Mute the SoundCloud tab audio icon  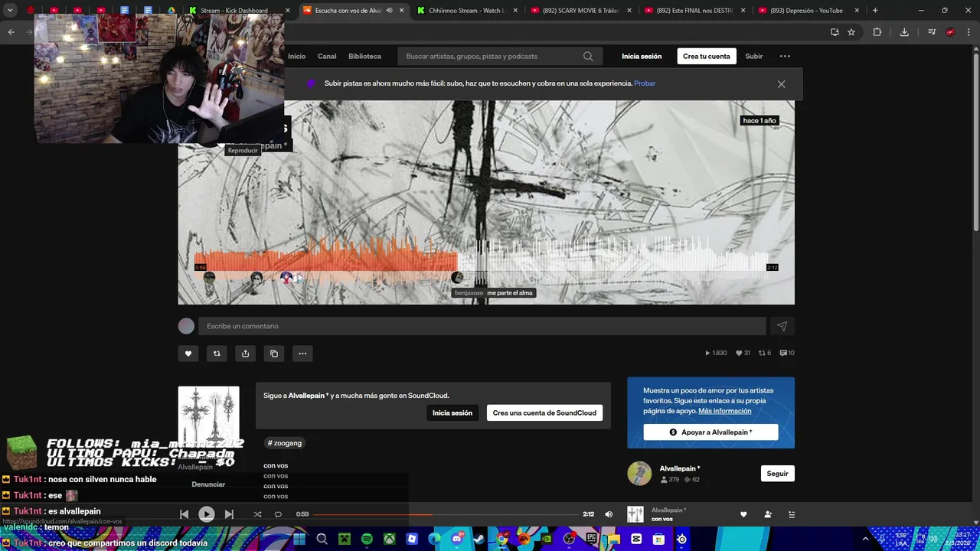[x=389, y=11]
